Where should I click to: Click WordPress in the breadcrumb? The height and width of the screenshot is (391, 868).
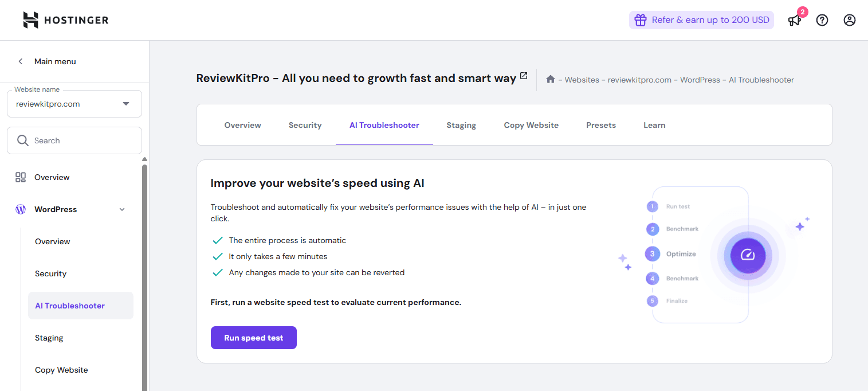pos(700,80)
